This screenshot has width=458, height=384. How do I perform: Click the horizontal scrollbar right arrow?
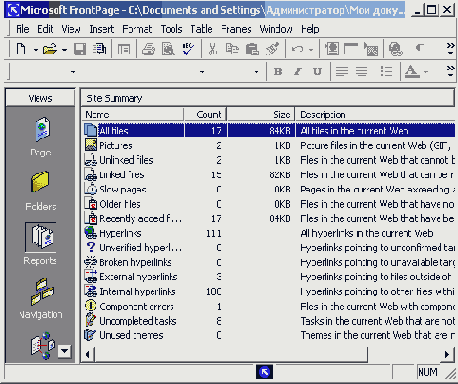(447, 354)
